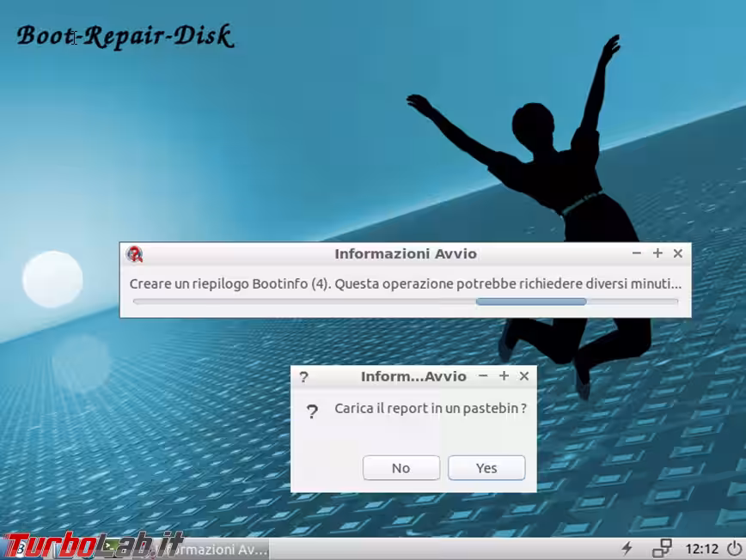Close the large Informazioni Avvio progress window
This screenshot has width=746, height=560.
[678, 253]
